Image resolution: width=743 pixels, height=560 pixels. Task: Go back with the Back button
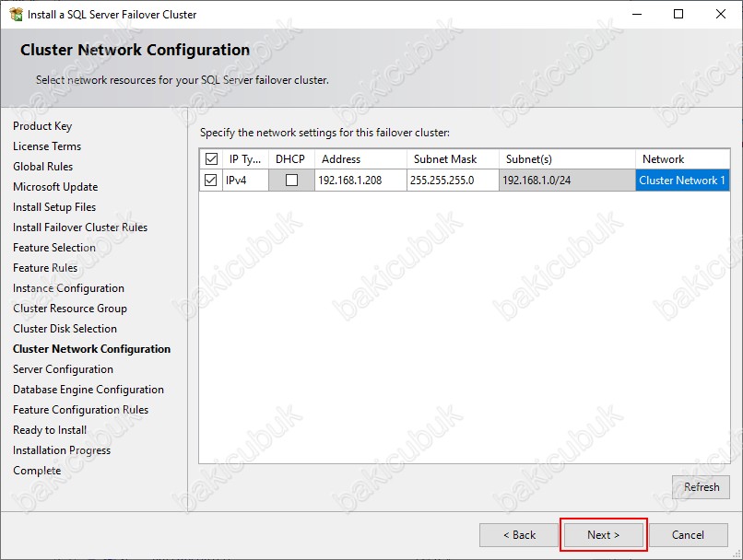coord(518,535)
